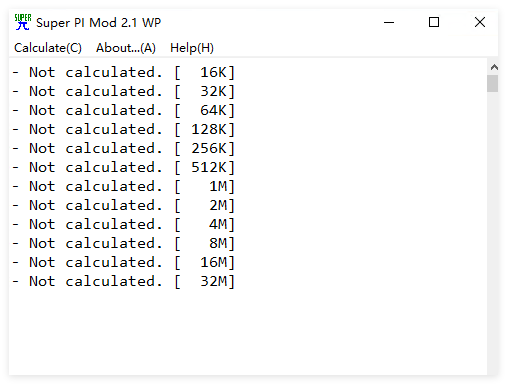This screenshot has height=384, width=507.
Task: Click the 16M result line
Action: pos(124,262)
